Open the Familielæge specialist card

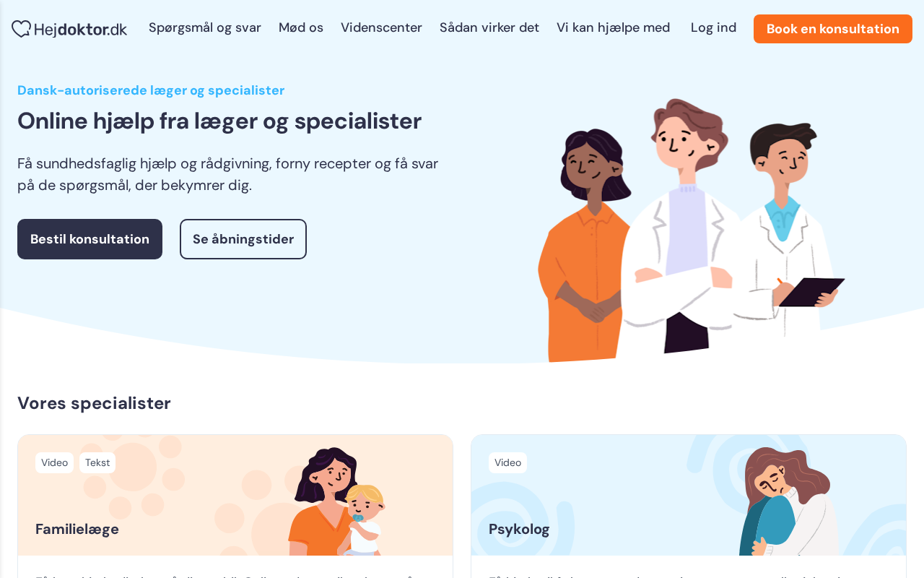tap(235, 506)
